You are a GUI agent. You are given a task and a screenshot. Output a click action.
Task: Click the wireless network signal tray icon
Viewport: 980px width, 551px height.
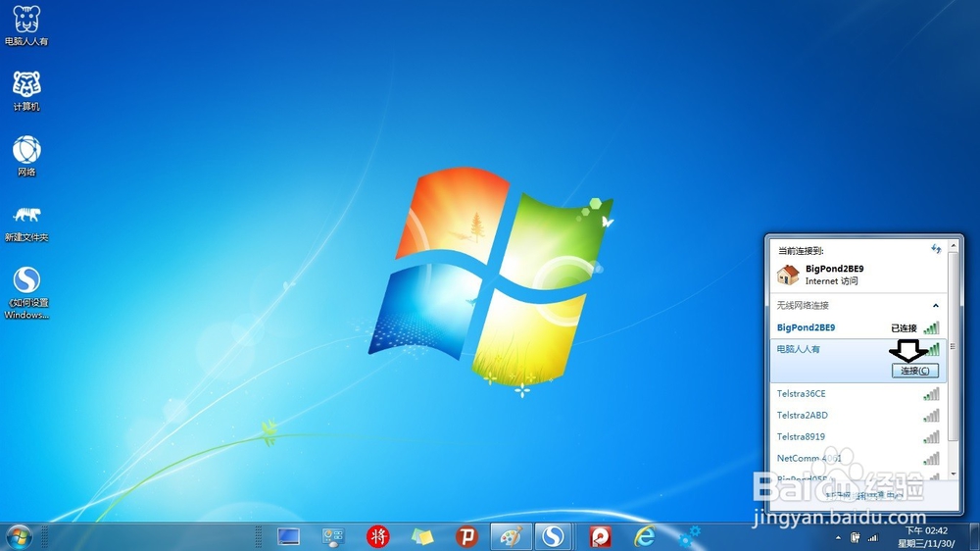coord(873,537)
